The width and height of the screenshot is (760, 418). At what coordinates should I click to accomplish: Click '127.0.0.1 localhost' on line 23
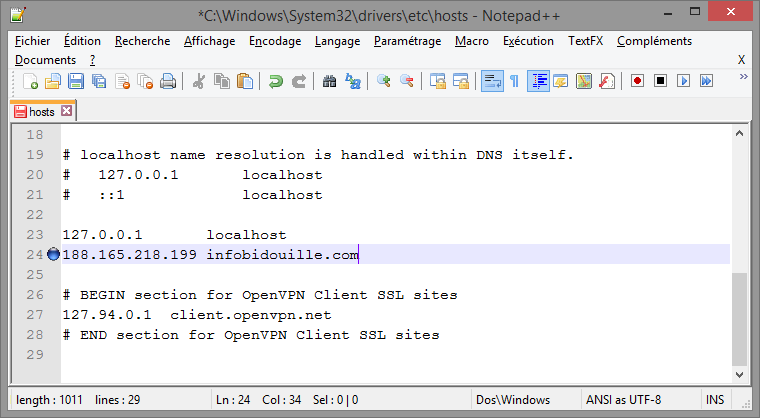pos(174,235)
